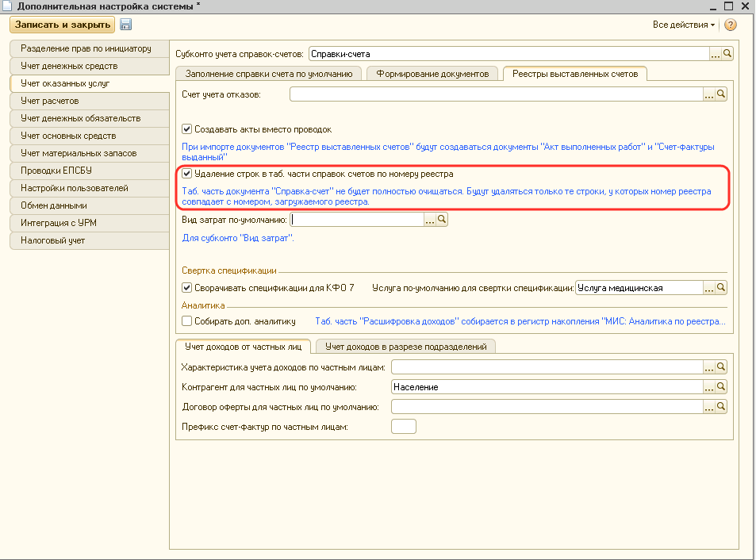Click magnifier icon beside Счет учета отказов

click(721, 94)
